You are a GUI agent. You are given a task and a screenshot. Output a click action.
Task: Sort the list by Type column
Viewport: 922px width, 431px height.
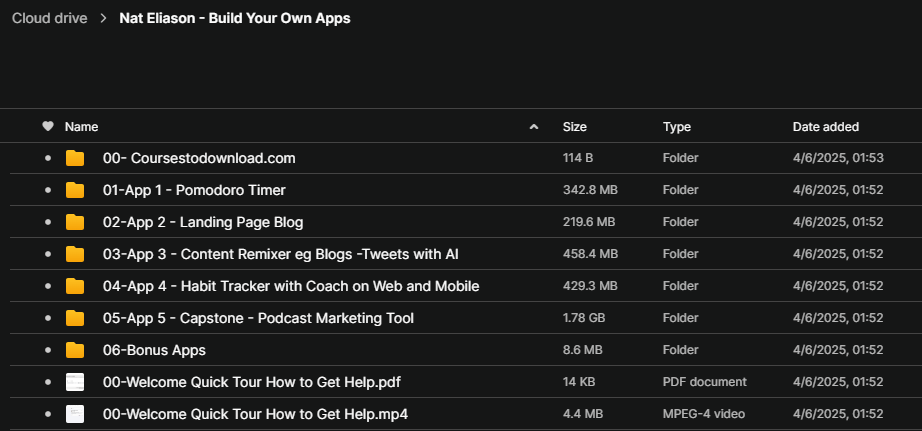[677, 126]
